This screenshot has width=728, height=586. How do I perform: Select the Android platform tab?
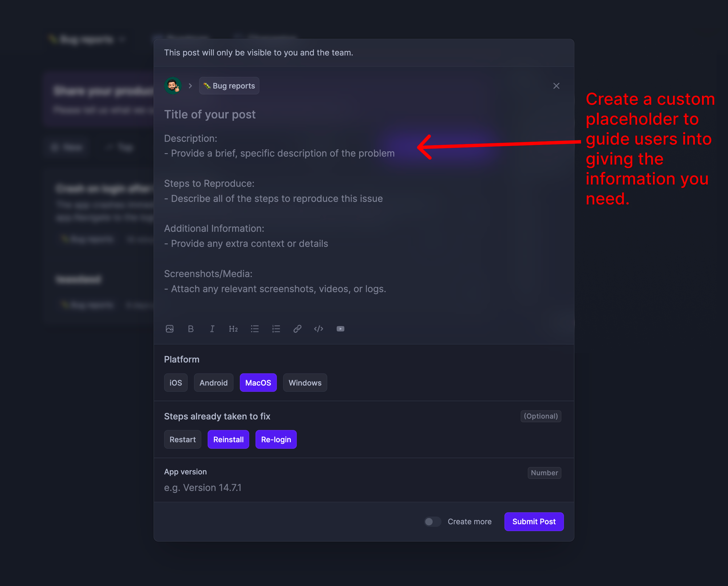click(213, 383)
